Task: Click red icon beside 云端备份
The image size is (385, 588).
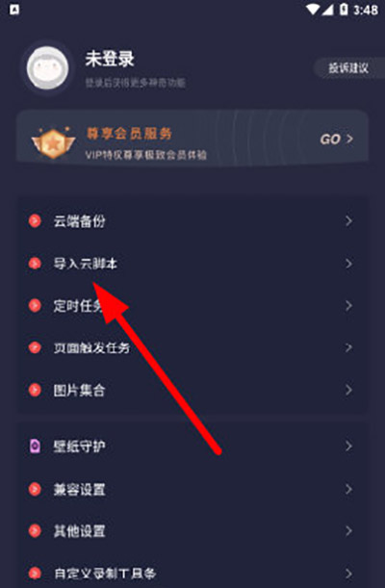Action: coord(35,221)
